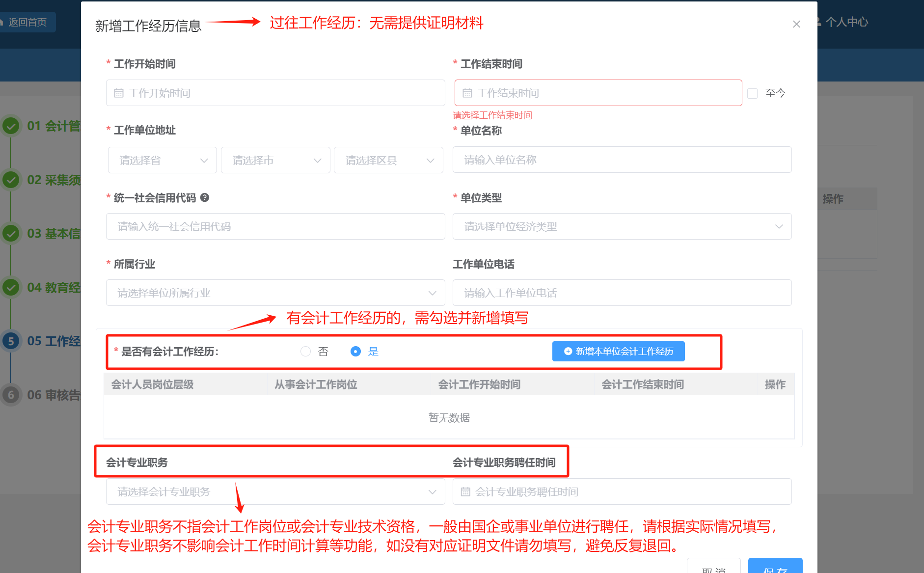Click step 6 circle icon for 审核
Viewport: 924px width, 573px height.
point(11,395)
